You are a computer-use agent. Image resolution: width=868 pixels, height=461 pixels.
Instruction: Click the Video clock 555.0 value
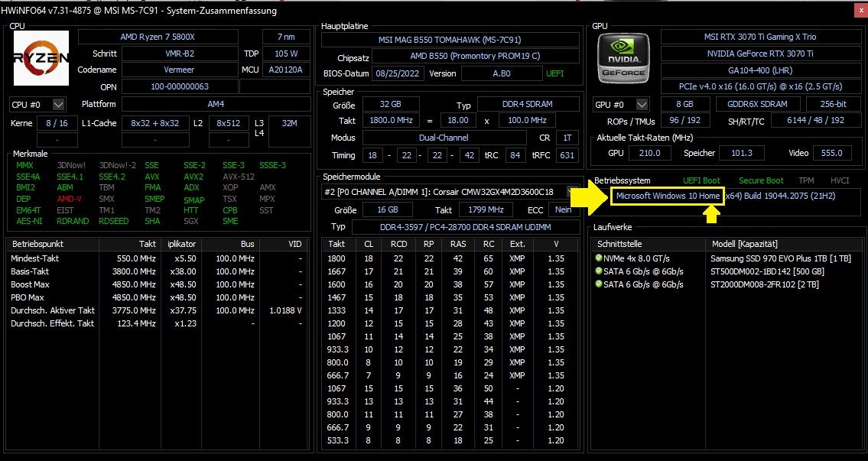click(832, 154)
